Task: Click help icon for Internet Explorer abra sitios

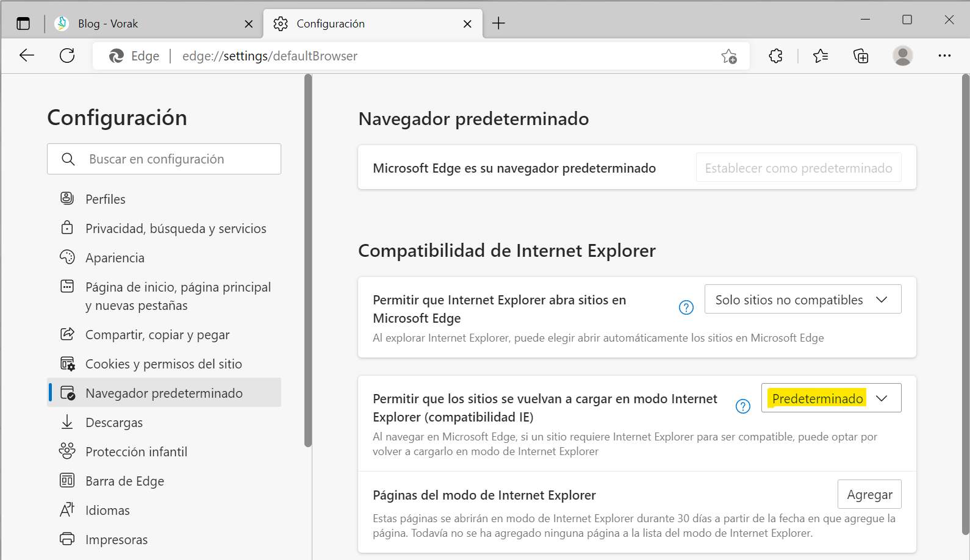Action: coord(686,307)
